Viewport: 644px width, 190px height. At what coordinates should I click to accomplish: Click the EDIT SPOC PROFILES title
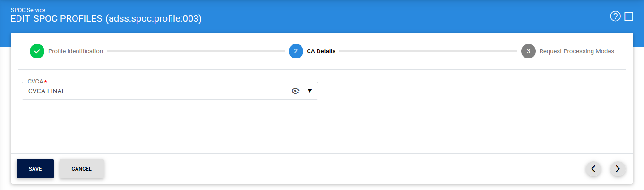pyautogui.click(x=106, y=19)
